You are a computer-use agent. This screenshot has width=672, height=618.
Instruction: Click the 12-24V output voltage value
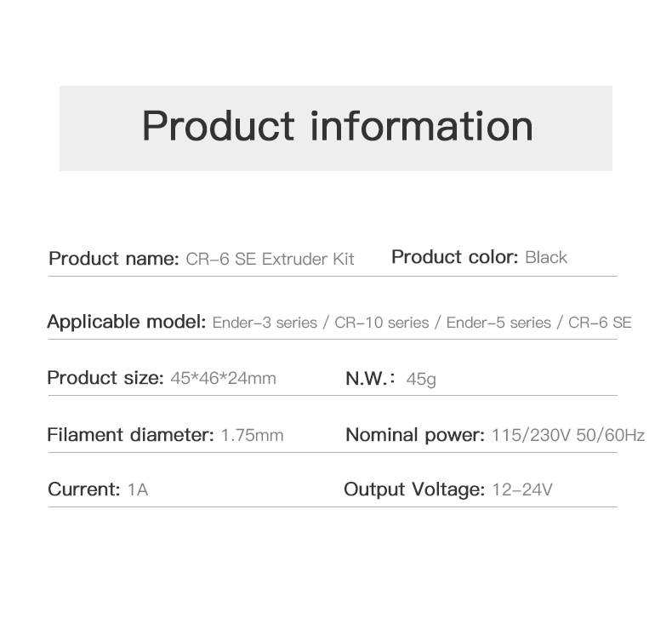coord(522,489)
